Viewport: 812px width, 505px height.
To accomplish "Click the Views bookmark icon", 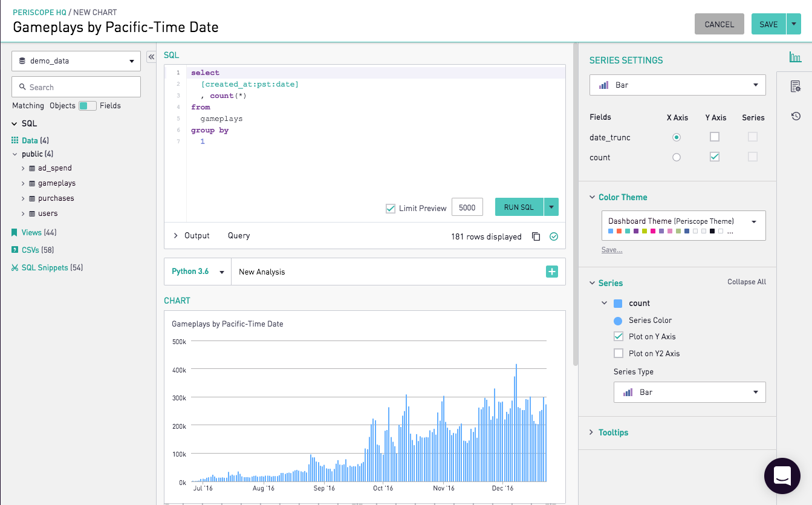I will point(15,232).
